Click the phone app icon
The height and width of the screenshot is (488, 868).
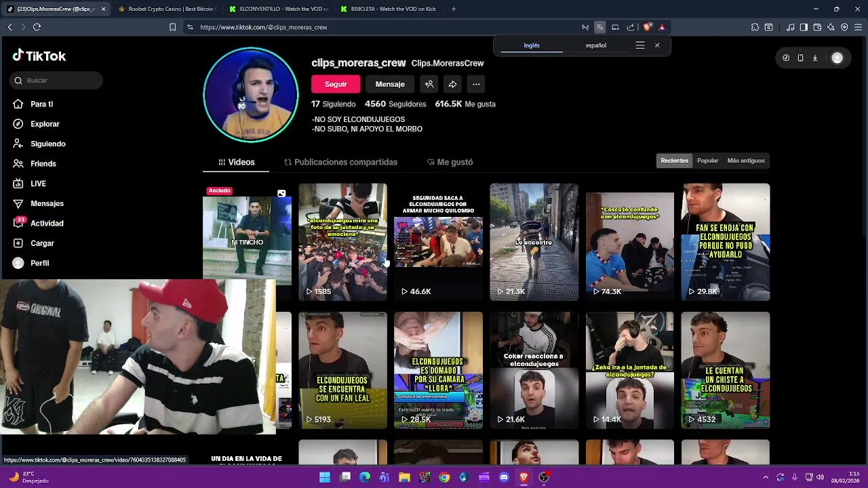point(800,58)
